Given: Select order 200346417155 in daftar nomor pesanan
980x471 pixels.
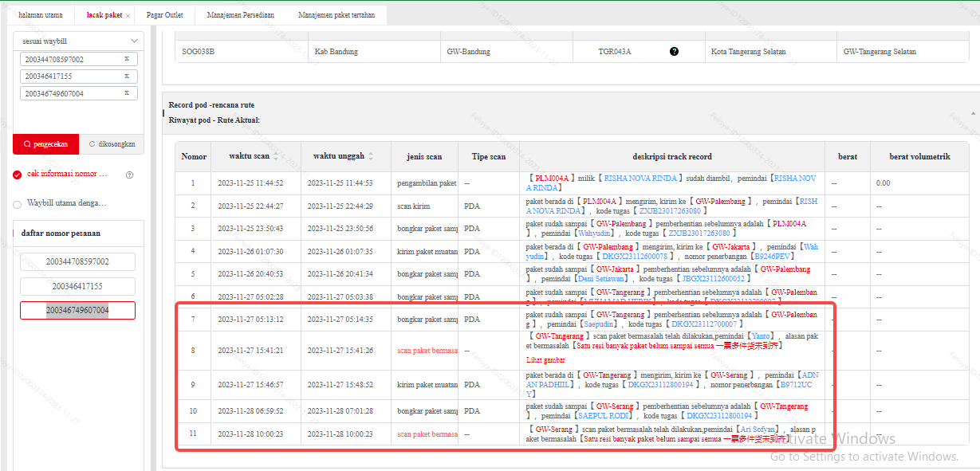Looking at the screenshot, I should click(x=77, y=285).
